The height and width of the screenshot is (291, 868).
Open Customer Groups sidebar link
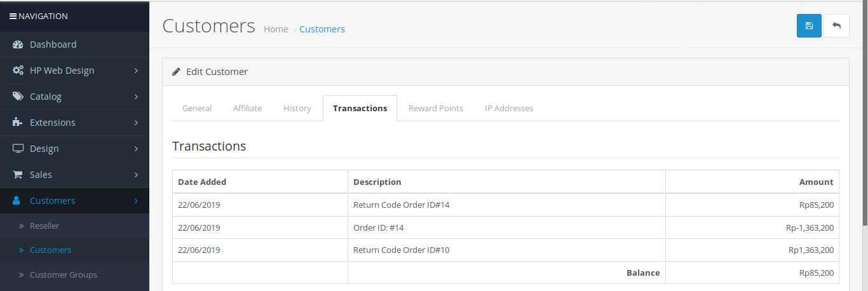(x=64, y=275)
